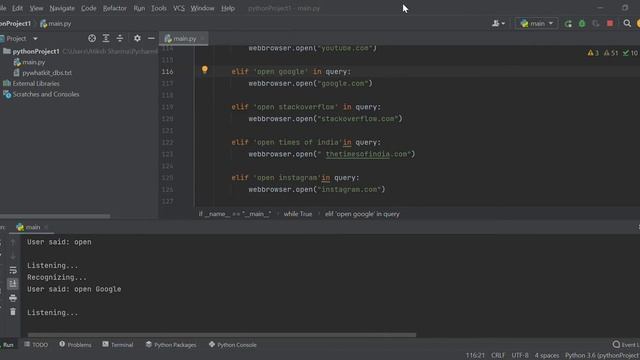The width and height of the screenshot is (640, 360).
Task: Open the Python Packages tool window
Action: (171, 345)
